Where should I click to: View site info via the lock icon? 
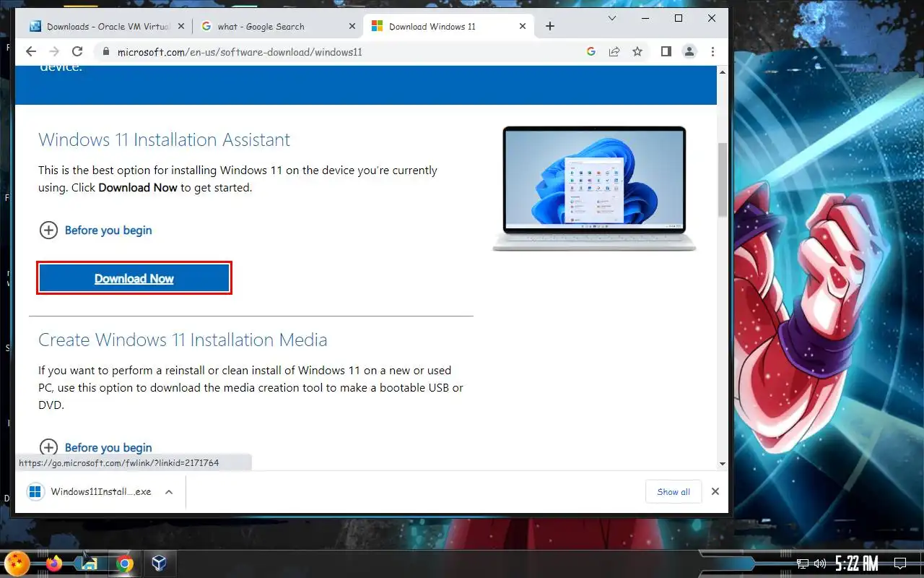(x=106, y=52)
